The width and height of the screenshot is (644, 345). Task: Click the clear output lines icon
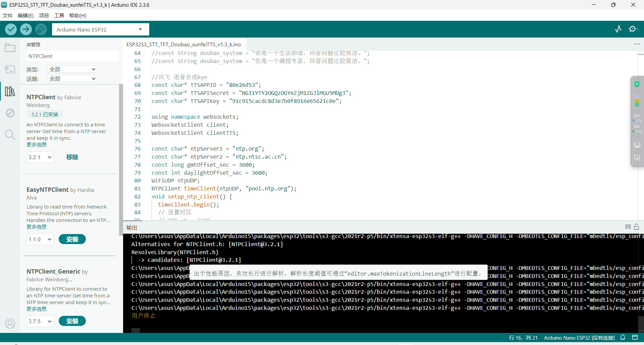pyautogui.click(x=628, y=227)
